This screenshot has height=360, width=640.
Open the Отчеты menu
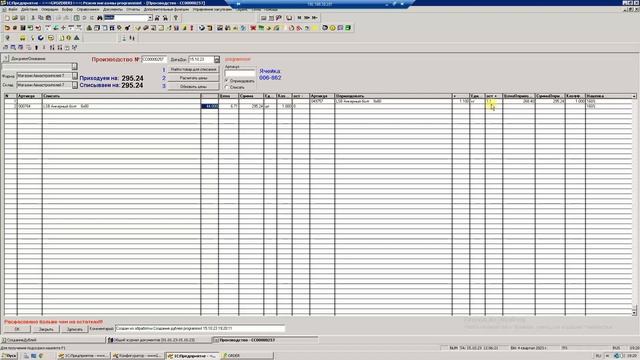point(133,9)
